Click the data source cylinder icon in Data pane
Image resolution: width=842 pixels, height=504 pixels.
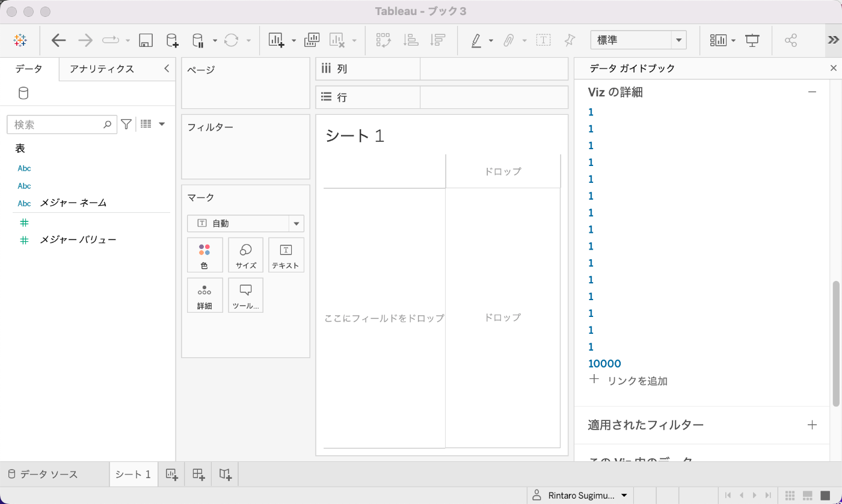[23, 93]
